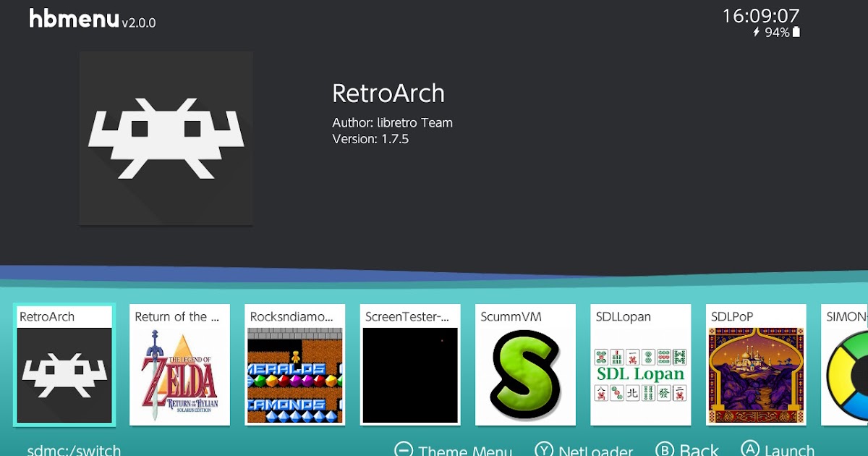Click the Y NetLoader button icon

544,450
